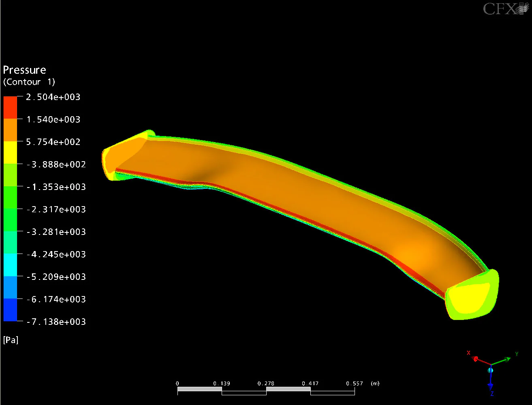Screen dimensions: 532x405
Task: Expand the legend value 2.504e+003
Action: coord(53,97)
